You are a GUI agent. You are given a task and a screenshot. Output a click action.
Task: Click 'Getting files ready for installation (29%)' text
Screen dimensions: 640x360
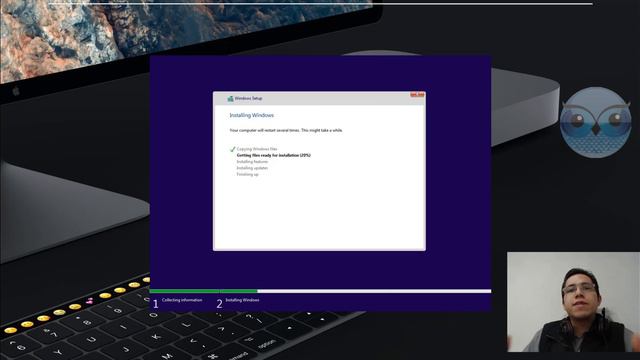coord(273,156)
